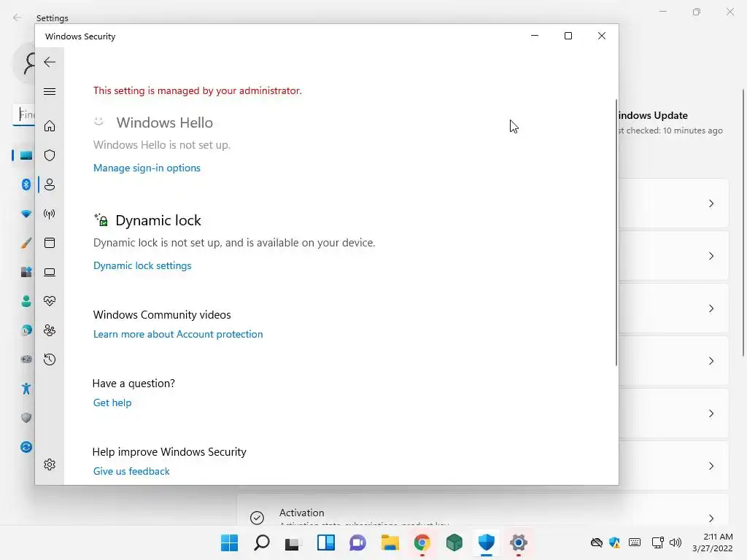Open the green cube app on taskbar
The width and height of the screenshot is (747, 560).
point(454,542)
